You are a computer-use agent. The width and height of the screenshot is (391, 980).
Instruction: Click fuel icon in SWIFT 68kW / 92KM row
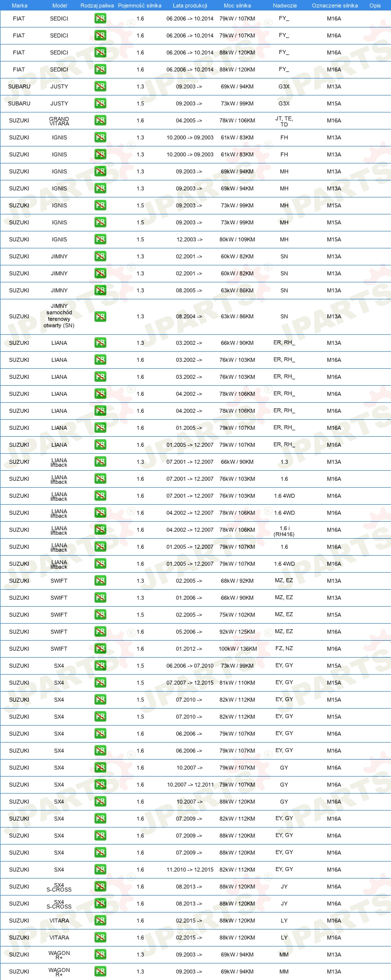(x=100, y=581)
